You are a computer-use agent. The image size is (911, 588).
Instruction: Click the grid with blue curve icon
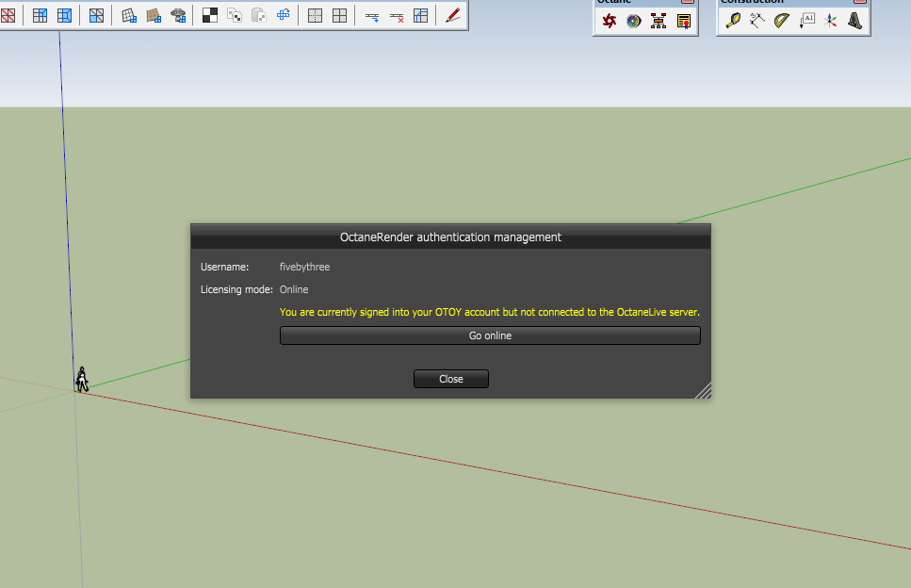pos(420,16)
